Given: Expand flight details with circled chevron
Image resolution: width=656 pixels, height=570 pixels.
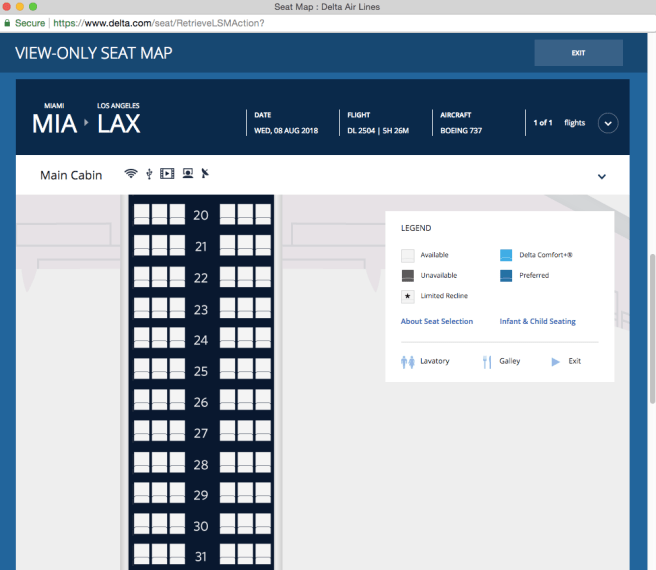Looking at the screenshot, I should (x=607, y=123).
